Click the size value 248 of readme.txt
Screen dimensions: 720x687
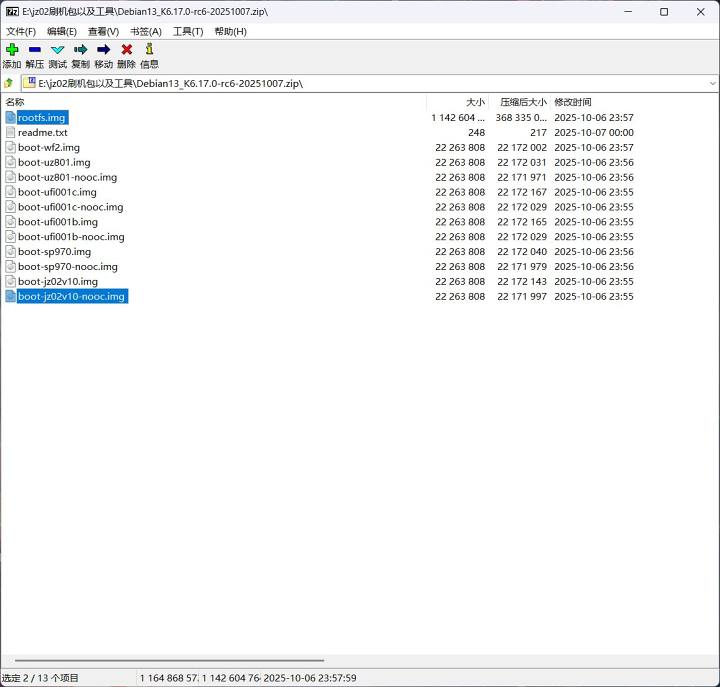click(x=477, y=133)
